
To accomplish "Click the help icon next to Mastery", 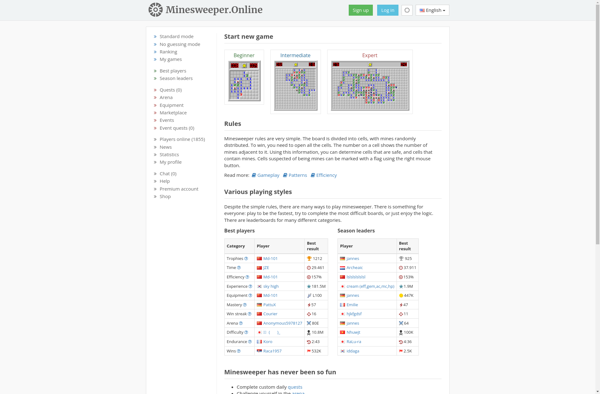I will 245,305.
